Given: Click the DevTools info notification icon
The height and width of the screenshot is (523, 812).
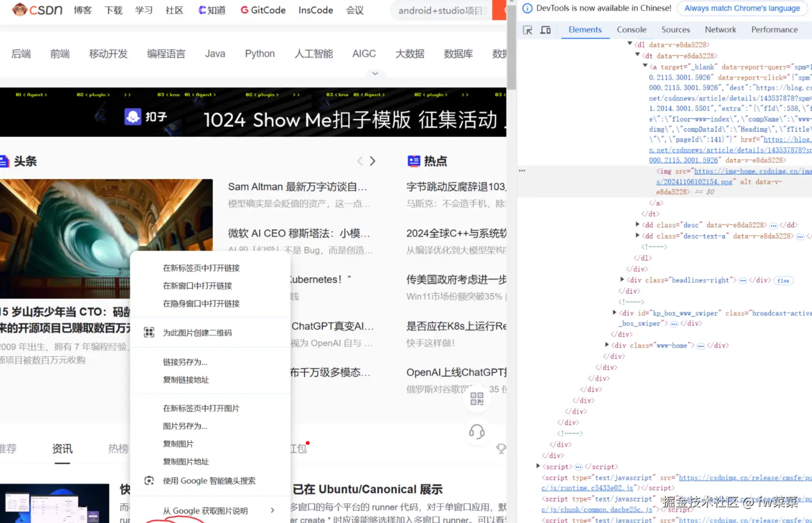Looking at the screenshot, I should pos(528,8).
